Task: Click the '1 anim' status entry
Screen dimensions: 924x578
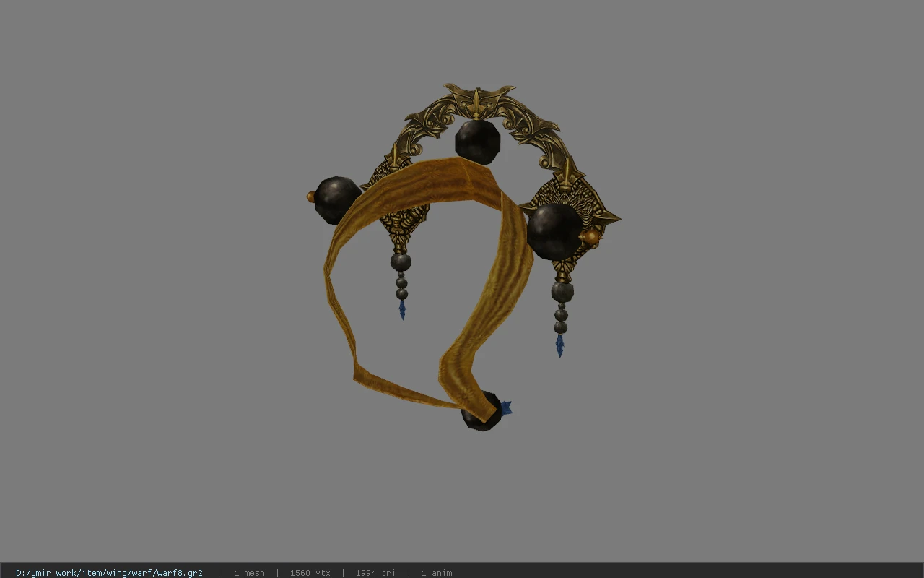Action: coord(437,573)
